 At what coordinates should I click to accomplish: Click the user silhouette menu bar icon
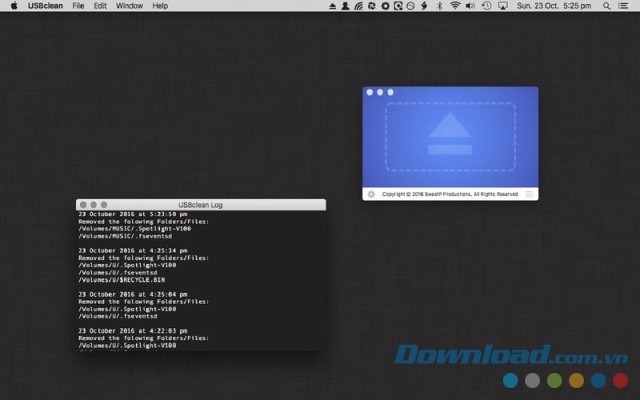tap(345, 6)
